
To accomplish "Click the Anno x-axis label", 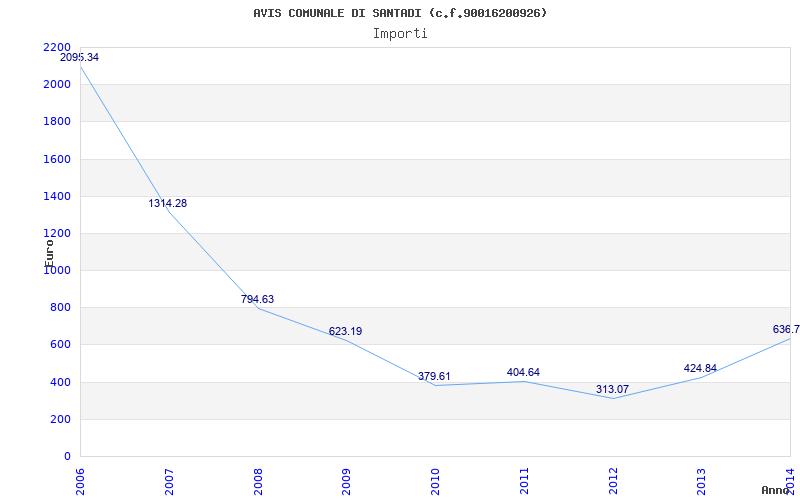I will [x=776, y=490].
